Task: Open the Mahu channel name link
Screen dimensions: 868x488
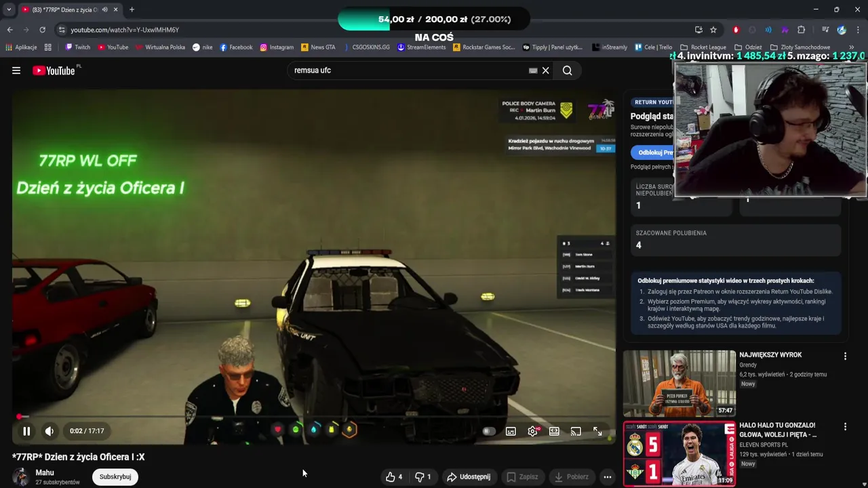Action: click(x=45, y=472)
